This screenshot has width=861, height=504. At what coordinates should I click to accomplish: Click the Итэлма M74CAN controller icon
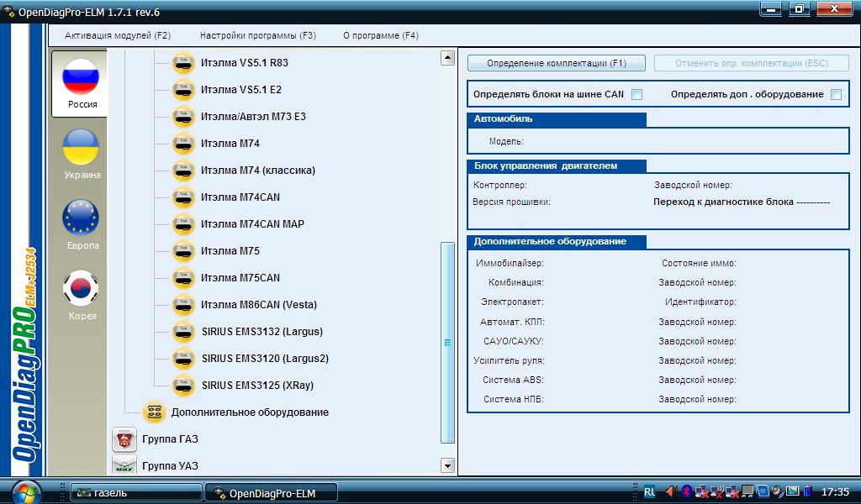(183, 197)
